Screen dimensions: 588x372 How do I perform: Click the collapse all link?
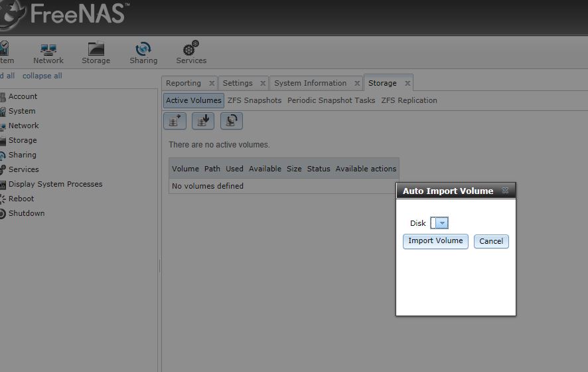click(42, 76)
